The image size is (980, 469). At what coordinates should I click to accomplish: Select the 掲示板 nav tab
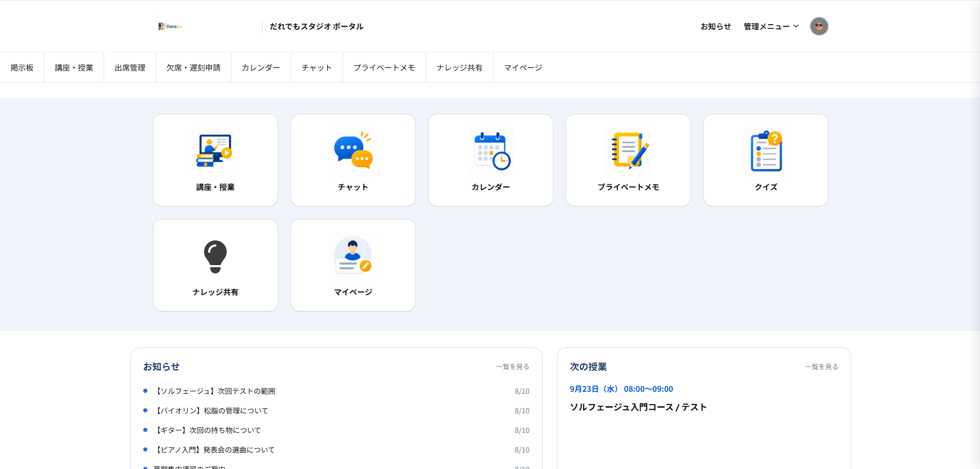point(22,67)
